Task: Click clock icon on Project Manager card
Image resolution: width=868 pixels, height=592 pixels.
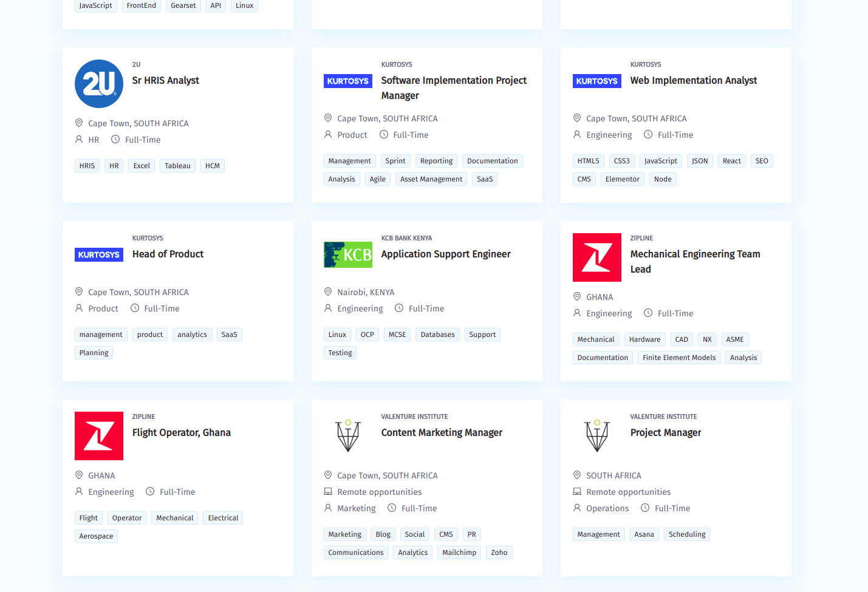Action: 645,508
